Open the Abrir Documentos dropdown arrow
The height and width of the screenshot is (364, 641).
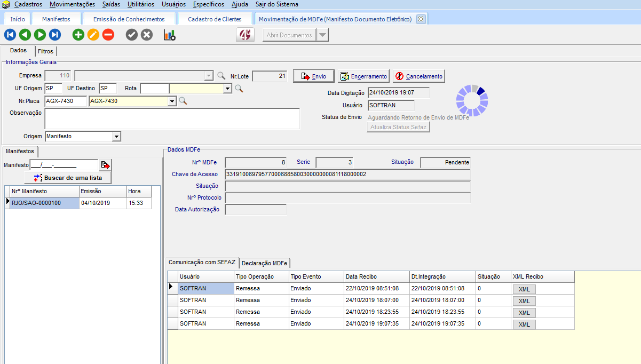tap(322, 35)
